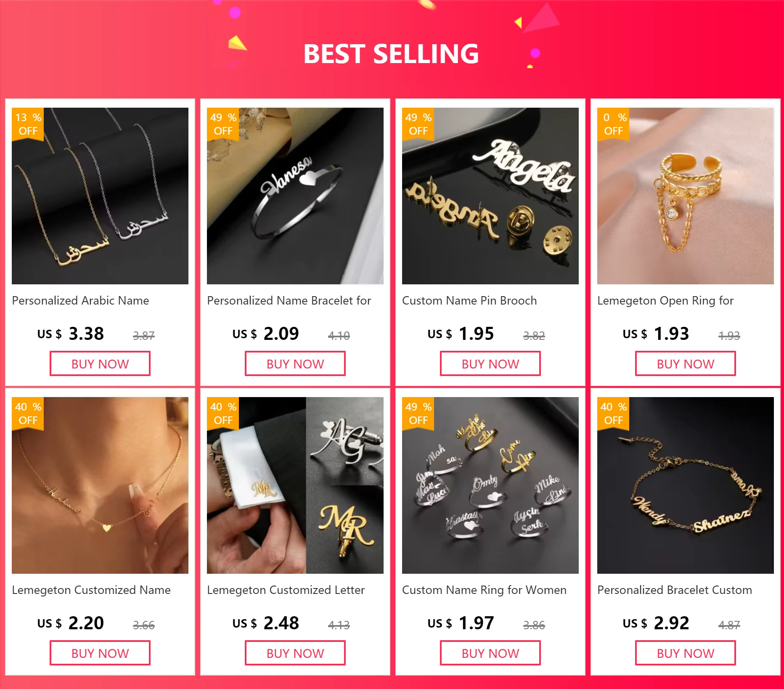Open the Lemegeton Customized Name title link
784x689 pixels.
(x=91, y=590)
